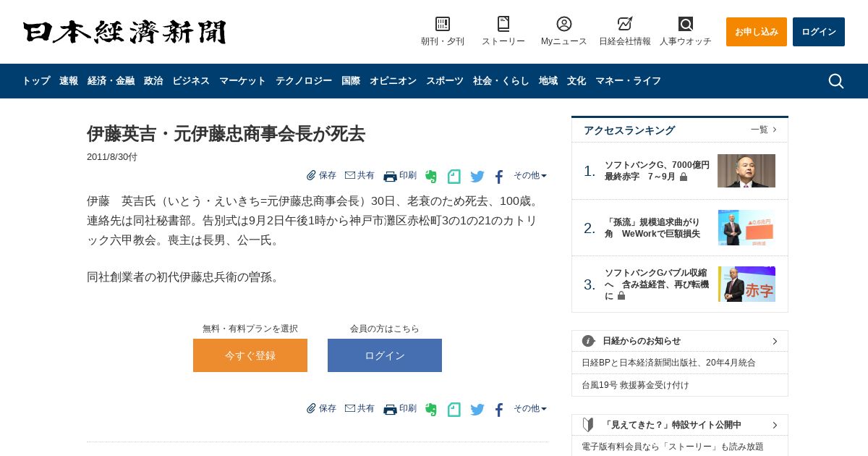Viewport: 868px width, 456px height.
Task: Share on Twitter using top bird icon
Action: [x=477, y=177]
